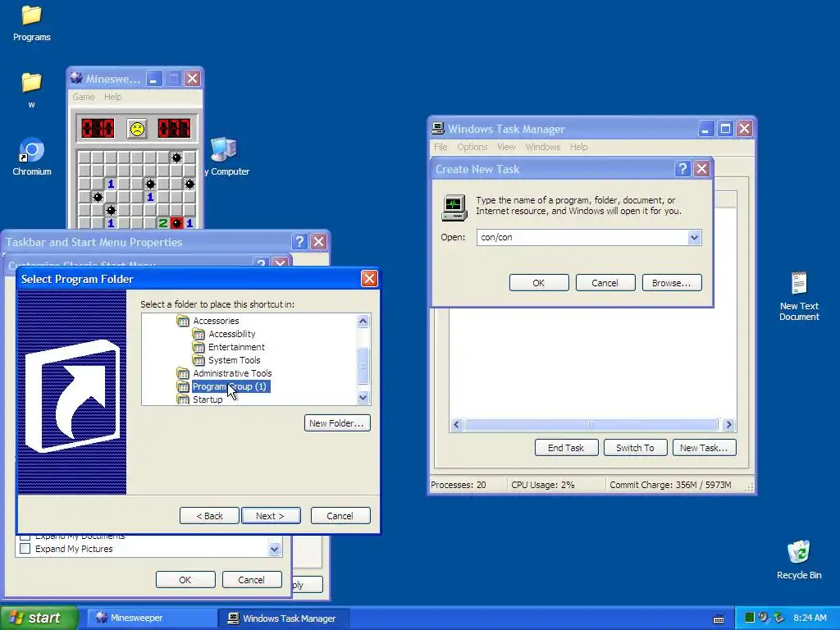
Task: Select the System Tools folder icon
Action: point(199,360)
